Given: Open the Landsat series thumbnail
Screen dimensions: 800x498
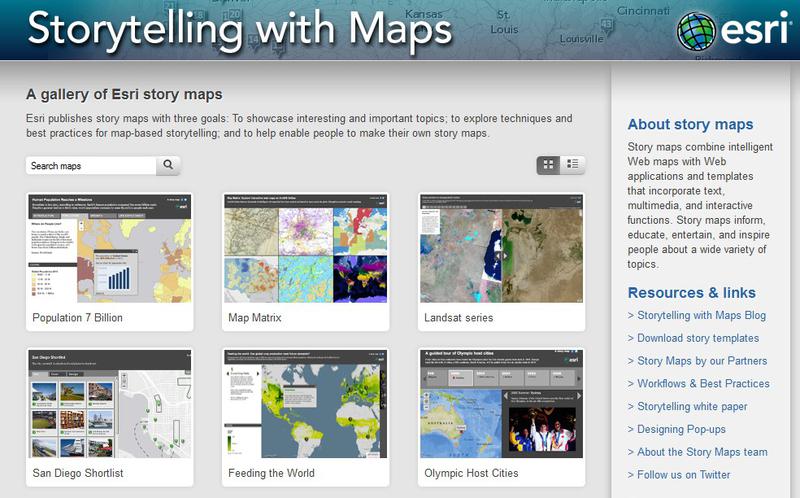Looking at the screenshot, I should (x=502, y=249).
